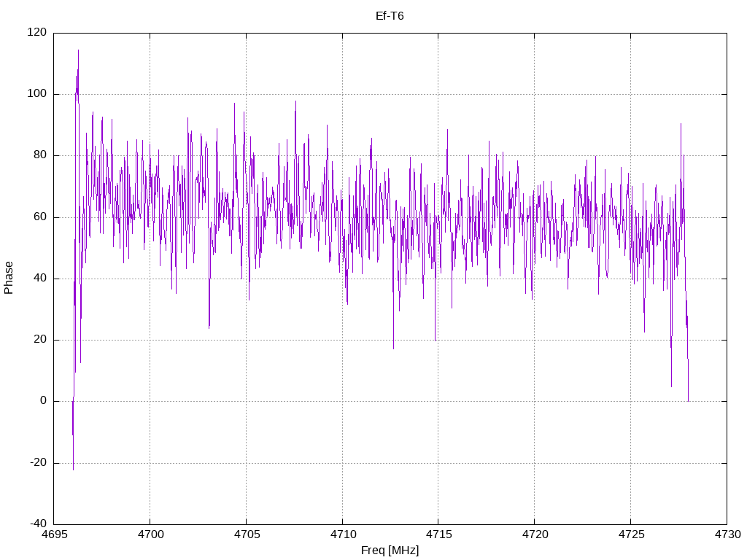This screenshot has width=747, height=560.
Task: Click y-axis tick value 120
Action: [37, 32]
